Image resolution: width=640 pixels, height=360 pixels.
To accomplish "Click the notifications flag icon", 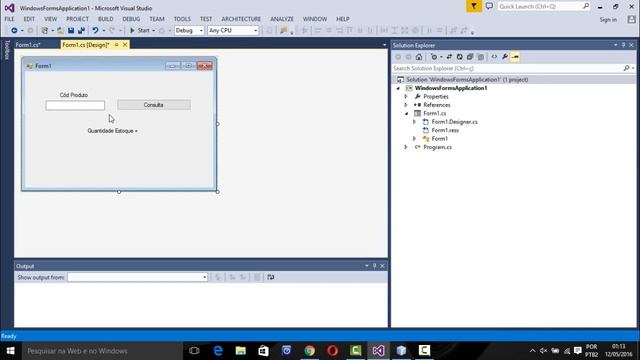I will [x=473, y=6].
